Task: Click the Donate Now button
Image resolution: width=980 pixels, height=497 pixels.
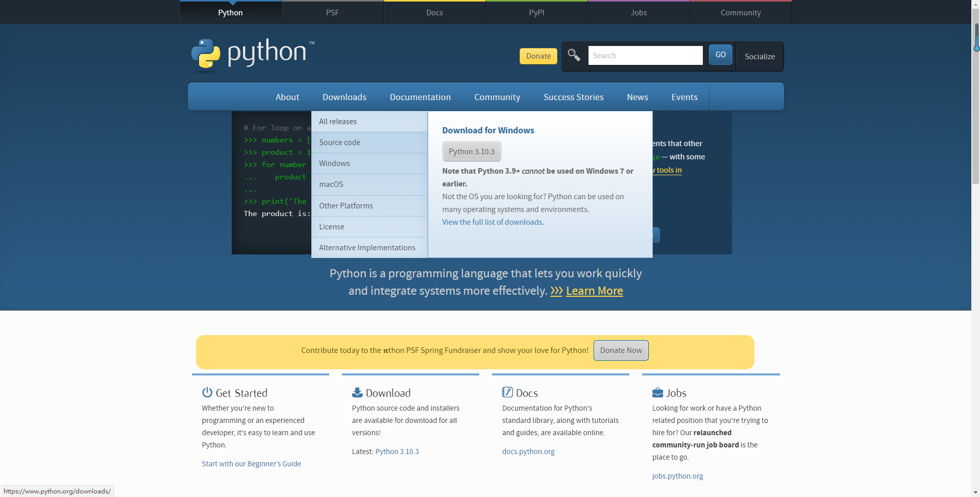Action: point(621,350)
